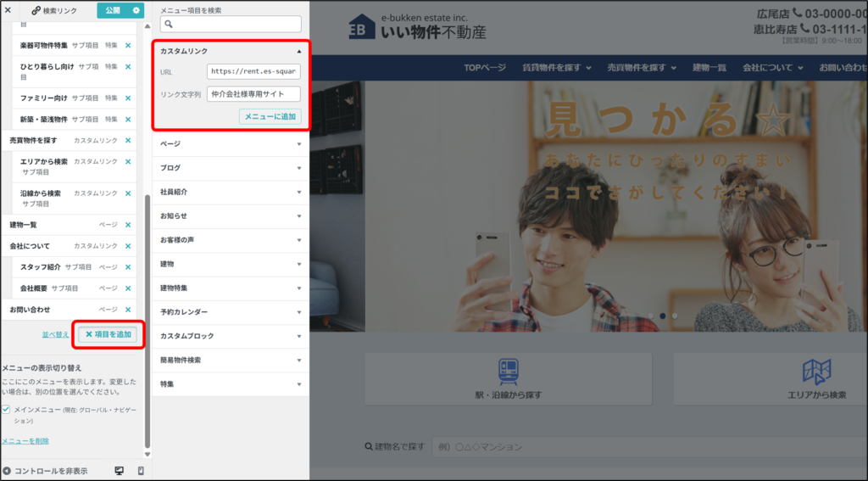Open 賃貸物件を探す navigation menu
Screen dimensions: 868x481
coord(552,68)
